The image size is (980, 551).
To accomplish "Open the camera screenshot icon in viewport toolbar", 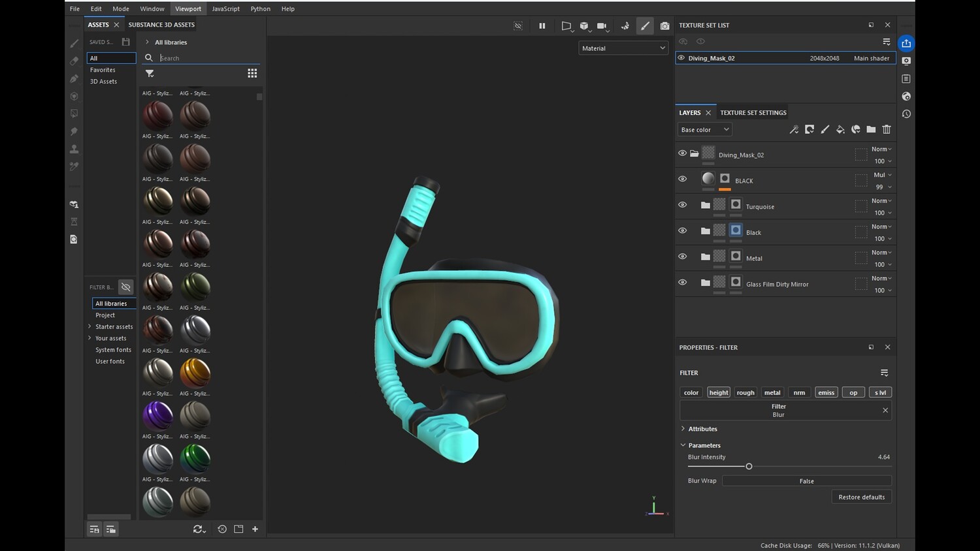I will [664, 26].
